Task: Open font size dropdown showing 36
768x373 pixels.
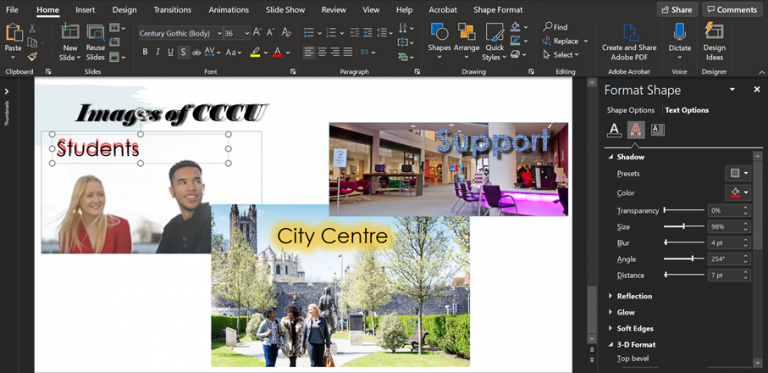Action: (x=246, y=33)
